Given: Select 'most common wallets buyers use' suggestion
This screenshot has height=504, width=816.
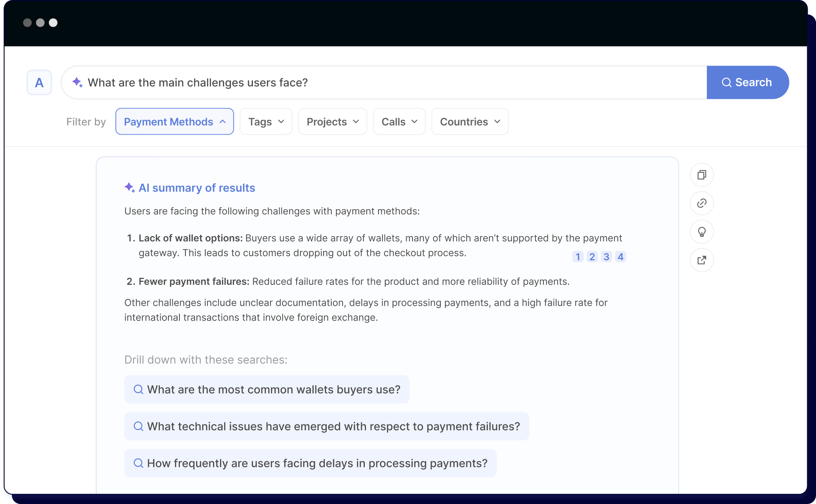Looking at the screenshot, I should point(267,390).
